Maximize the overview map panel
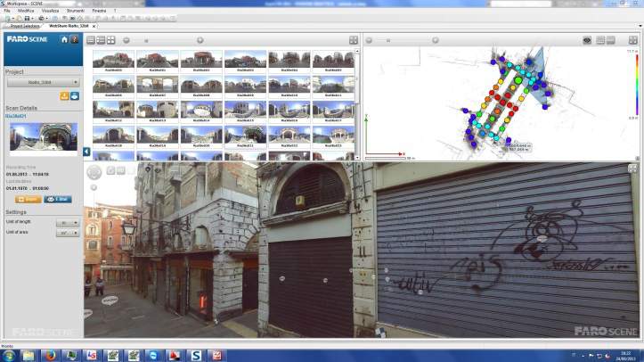The image size is (644, 362). pyautogui.click(x=633, y=40)
